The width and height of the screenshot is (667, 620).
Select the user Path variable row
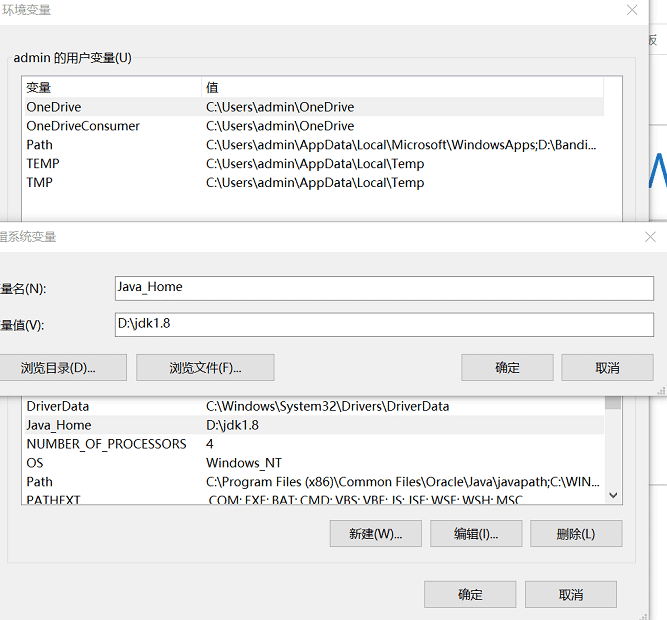coord(315,145)
